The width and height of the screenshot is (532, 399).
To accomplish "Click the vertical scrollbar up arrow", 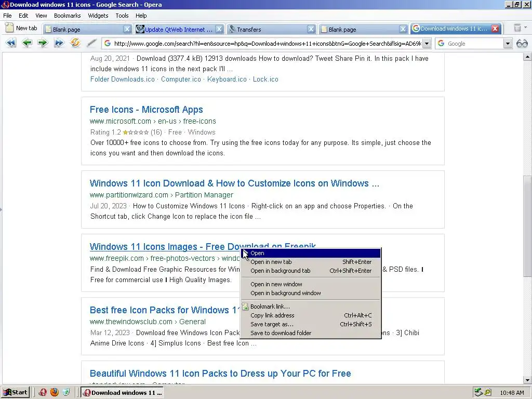I will (x=527, y=57).
